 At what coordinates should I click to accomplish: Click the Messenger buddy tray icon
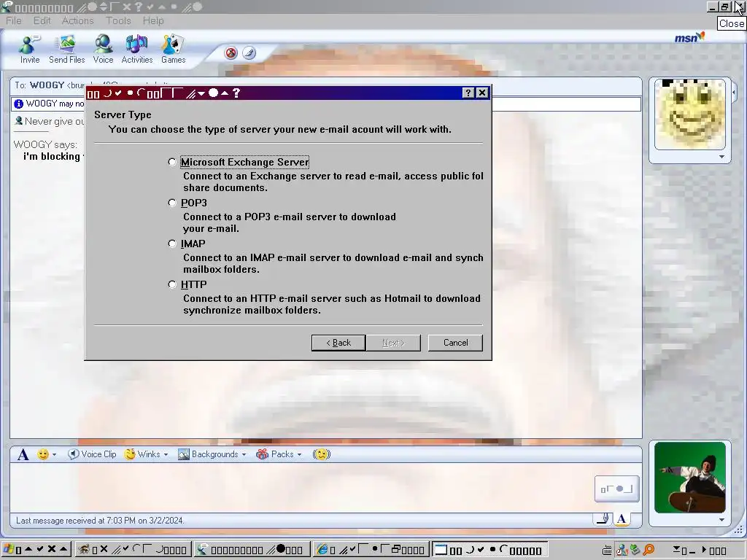(622, 550)
